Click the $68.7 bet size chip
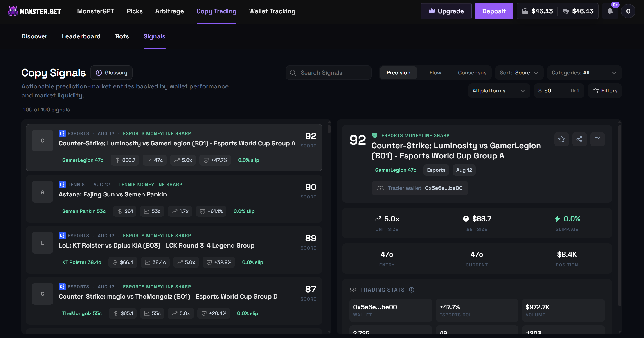 point(125,160)
